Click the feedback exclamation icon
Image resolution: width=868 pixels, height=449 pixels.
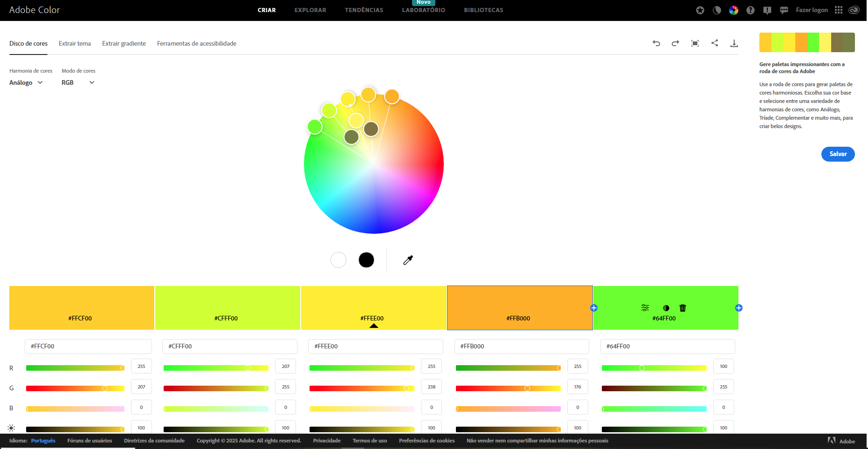click(x=767, y=10)
